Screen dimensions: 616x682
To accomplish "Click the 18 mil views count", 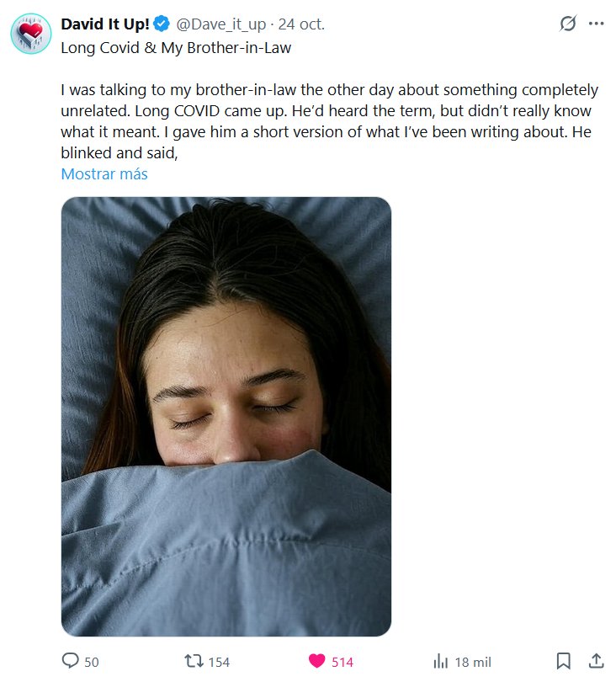I will point(473,662).
